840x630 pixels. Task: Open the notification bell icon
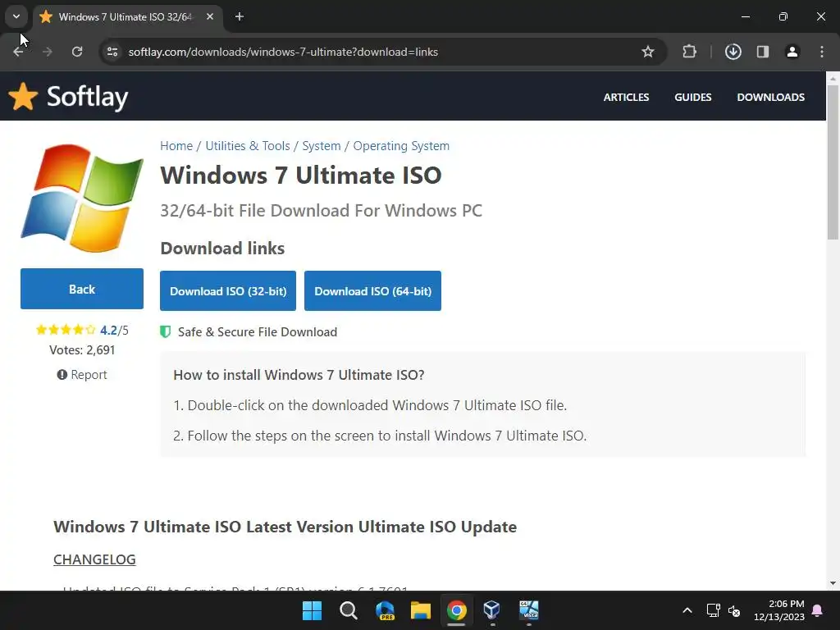[818, 610]
